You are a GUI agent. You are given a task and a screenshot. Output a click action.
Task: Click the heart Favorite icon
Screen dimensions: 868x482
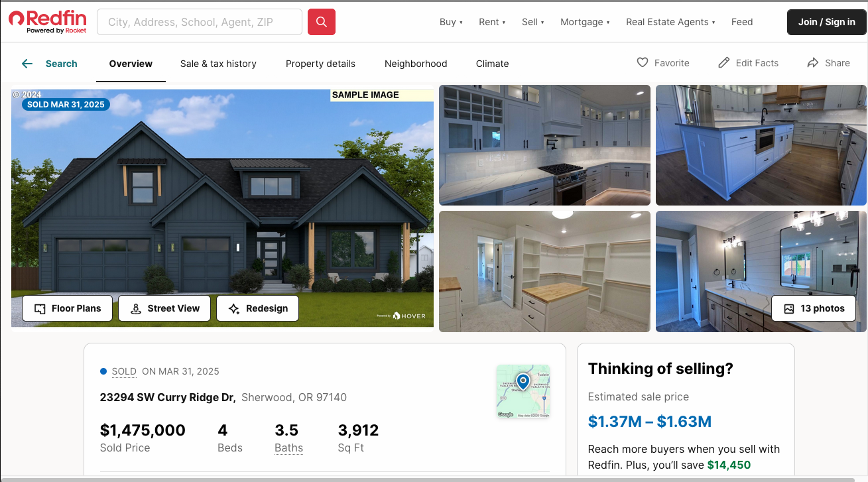point(642,63)
